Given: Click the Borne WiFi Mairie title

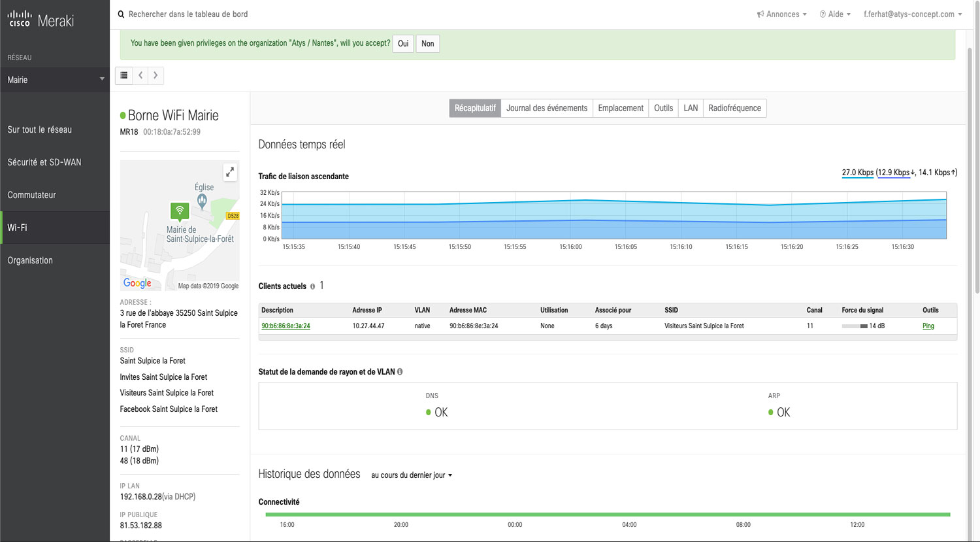Looking at the screenshot, I should coord(173,116).
